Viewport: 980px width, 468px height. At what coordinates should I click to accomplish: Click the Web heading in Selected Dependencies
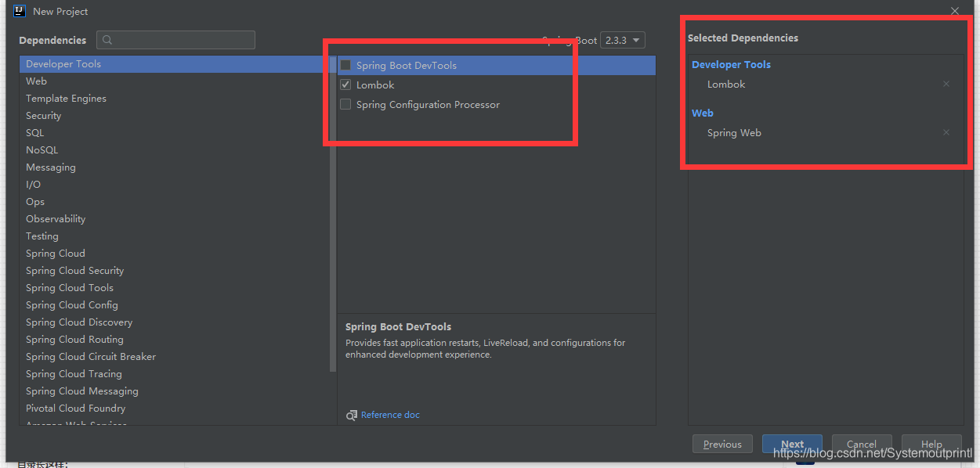click(703, 113)
